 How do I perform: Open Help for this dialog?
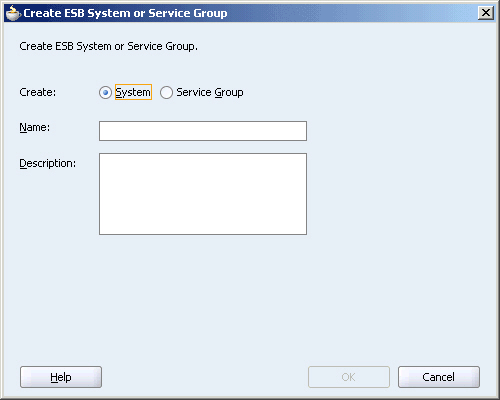61,377
